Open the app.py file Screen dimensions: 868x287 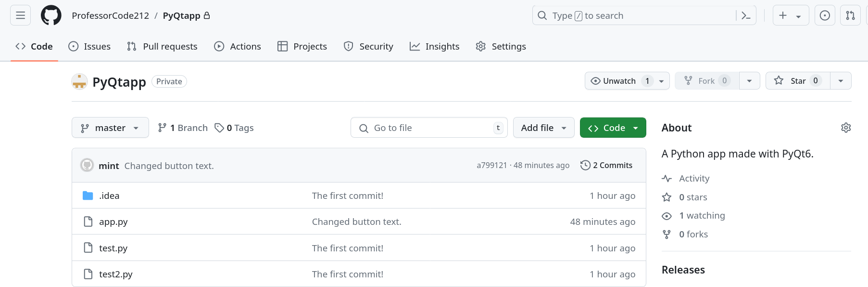click(x=113, y=222)
